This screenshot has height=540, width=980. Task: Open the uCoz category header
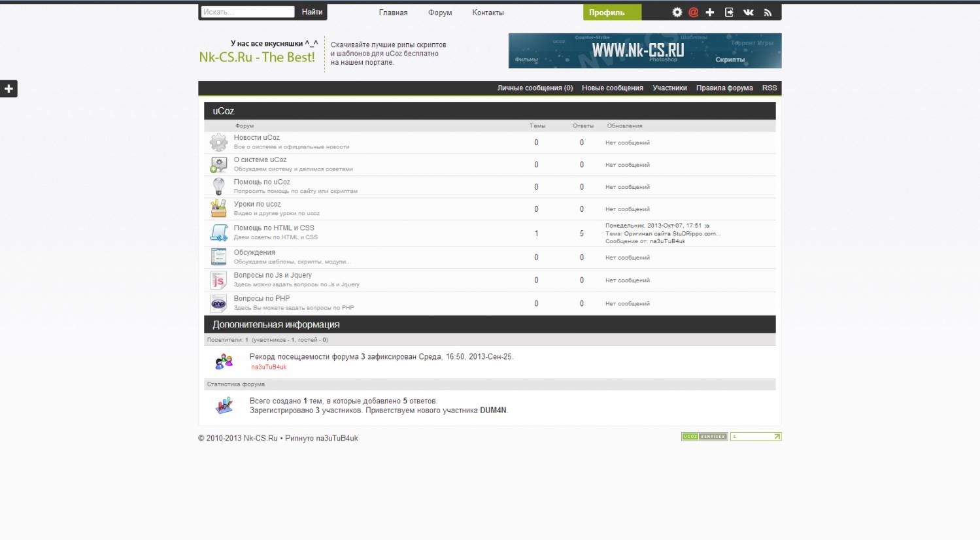point(224,111)
